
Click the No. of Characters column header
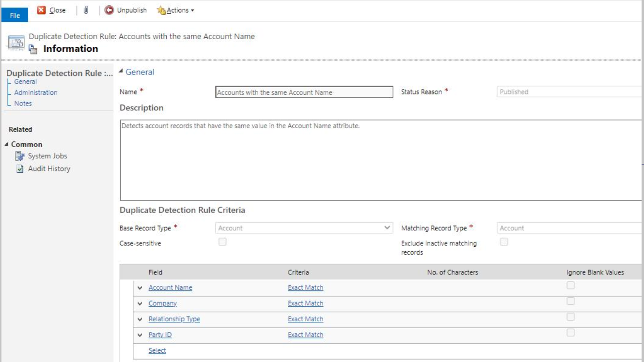[x=453, y=272]
